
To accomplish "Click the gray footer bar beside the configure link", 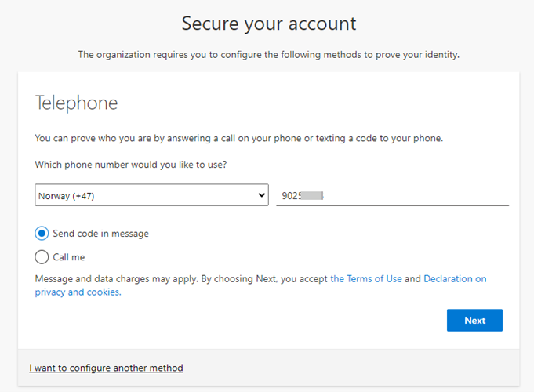I will 353,368.
